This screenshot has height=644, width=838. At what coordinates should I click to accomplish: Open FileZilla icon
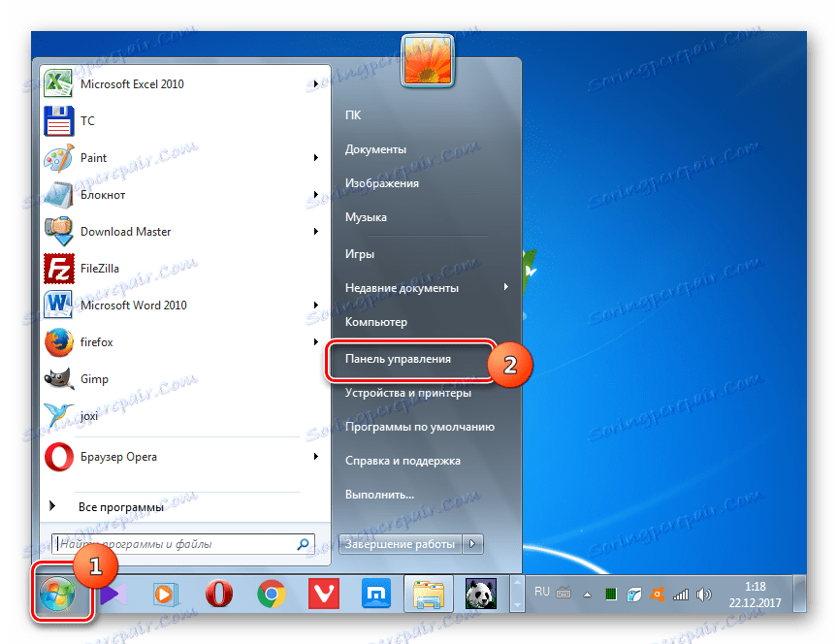click(x=58, y=269)
